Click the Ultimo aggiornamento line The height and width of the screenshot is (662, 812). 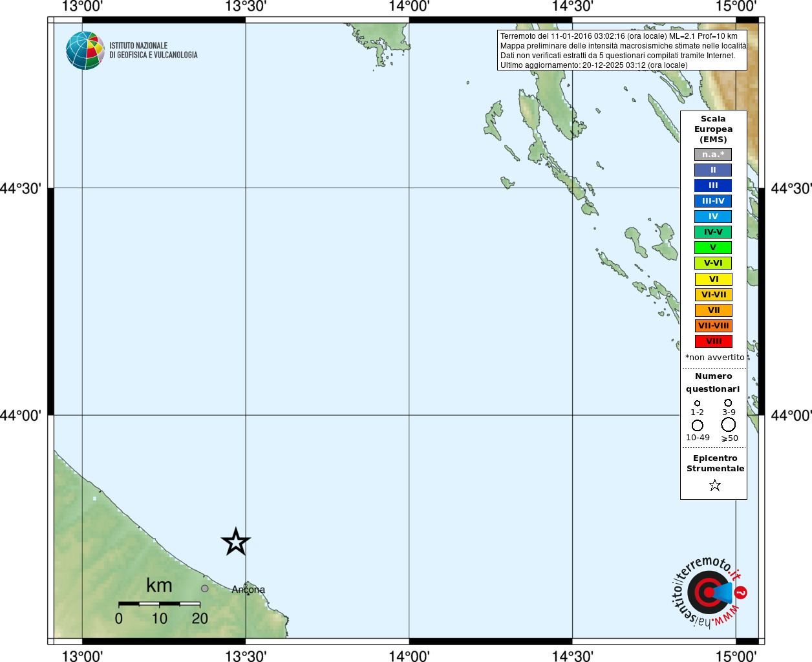593,65
